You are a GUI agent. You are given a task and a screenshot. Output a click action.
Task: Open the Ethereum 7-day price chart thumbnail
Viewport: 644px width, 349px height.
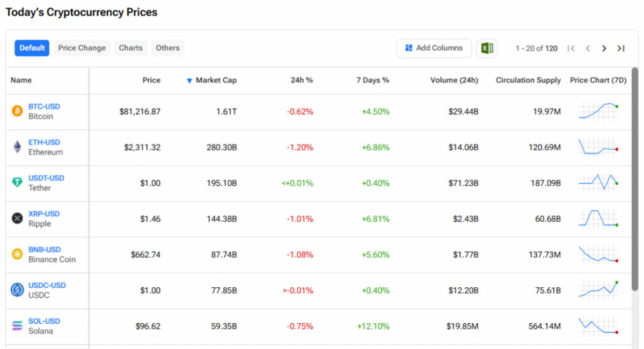[x=598, y=147]
